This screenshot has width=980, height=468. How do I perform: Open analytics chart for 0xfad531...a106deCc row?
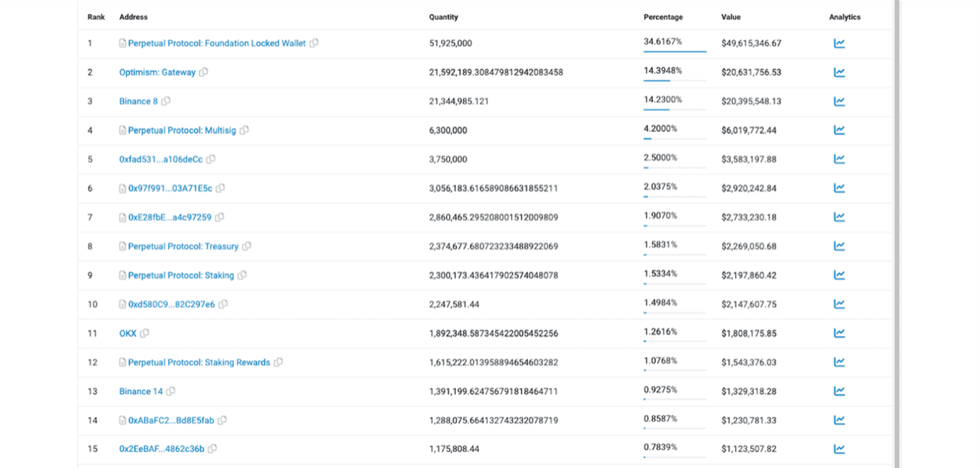coord(839,159)
